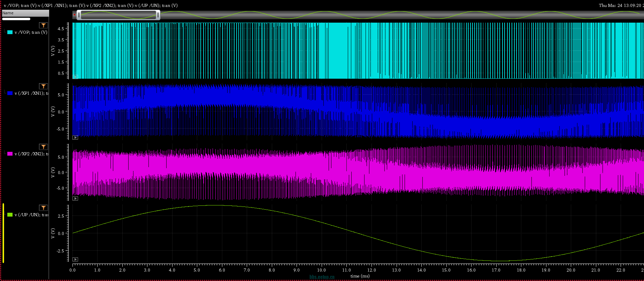The width and height of the screenshot is (644, 281).
Task: Select the v (/XP1 /XN1) signal entry
Action: pyautogui.click(x=31, y=93)
